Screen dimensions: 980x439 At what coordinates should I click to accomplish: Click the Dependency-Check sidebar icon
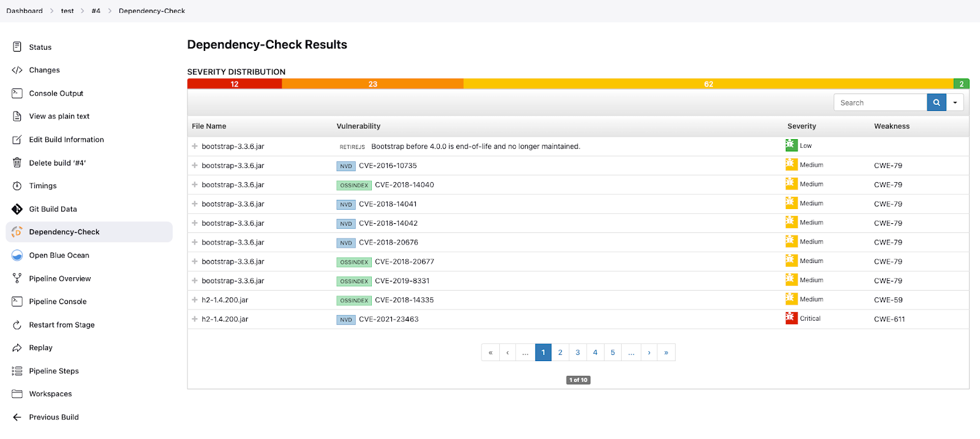click(x=17, y=232)
